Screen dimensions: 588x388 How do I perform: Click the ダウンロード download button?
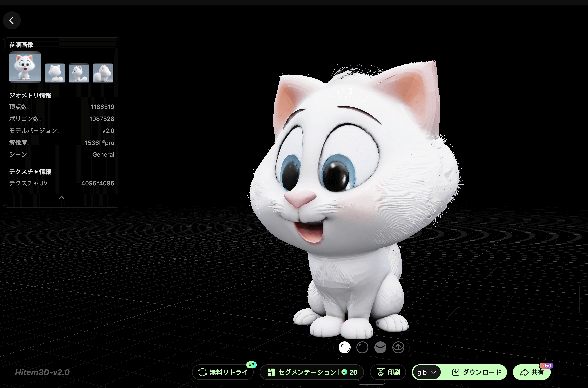[x=476, y=372]
